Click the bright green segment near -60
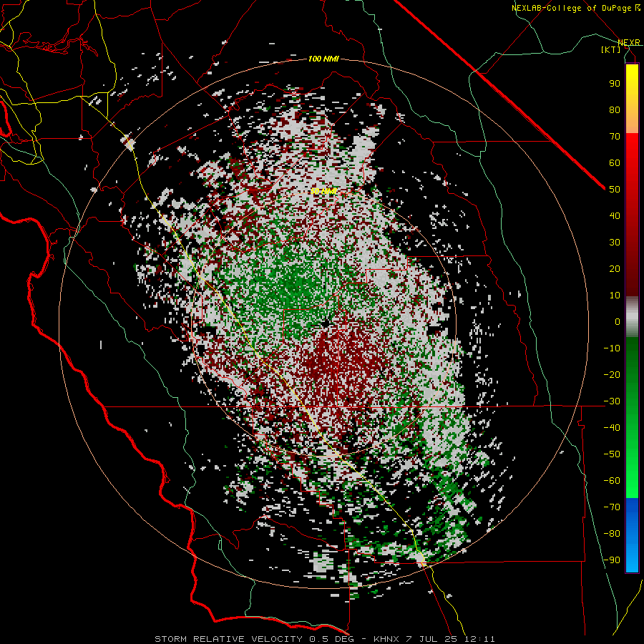 click(x=632, y=484)
